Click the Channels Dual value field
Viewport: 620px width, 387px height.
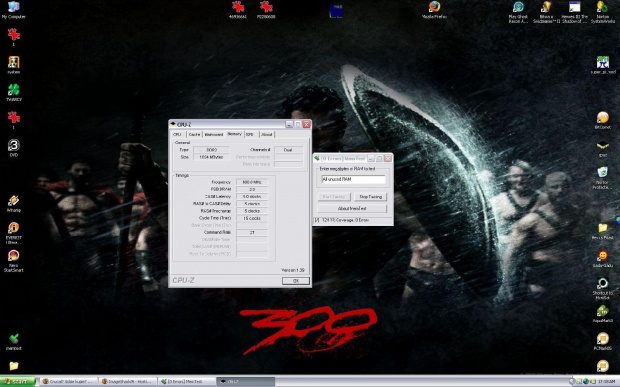point(288,150)
